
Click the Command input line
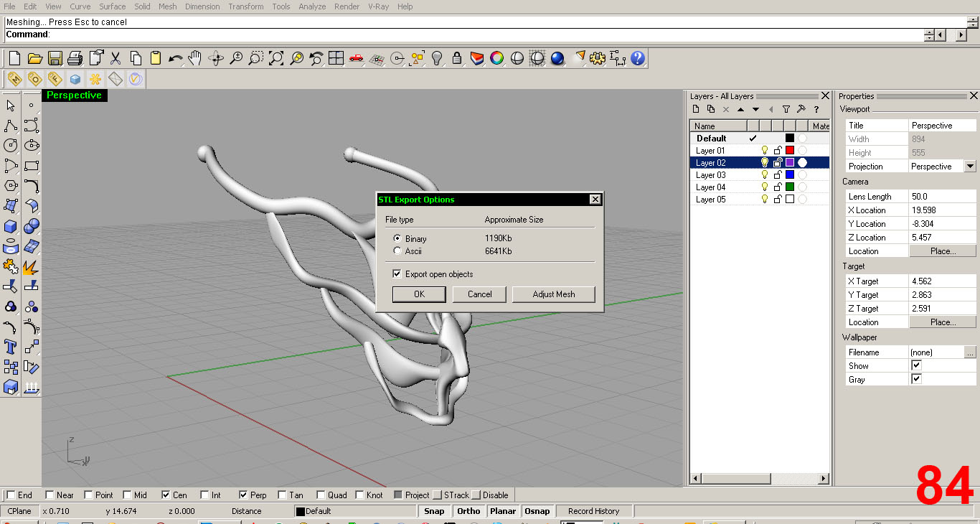pyautogui.click(x=463, y=34)
